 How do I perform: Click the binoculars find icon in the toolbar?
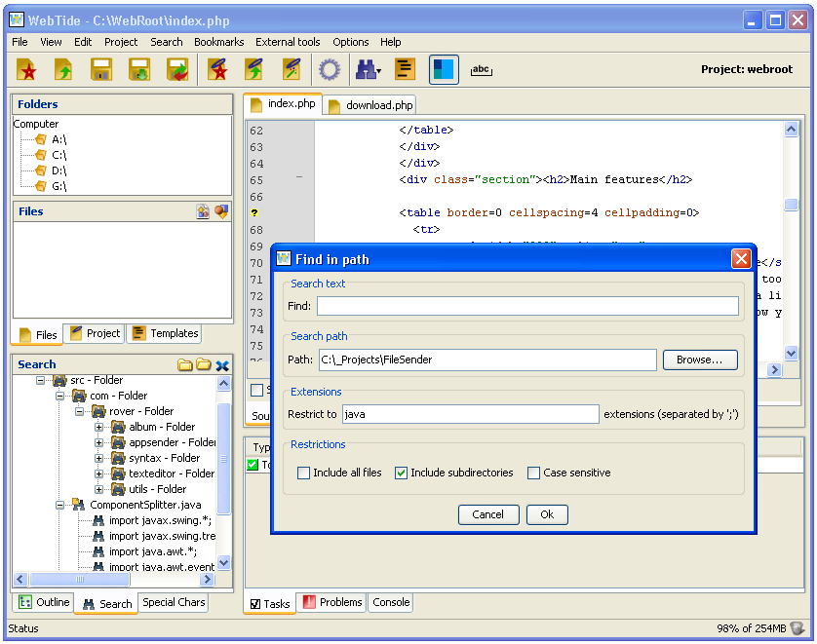[368, 69]
